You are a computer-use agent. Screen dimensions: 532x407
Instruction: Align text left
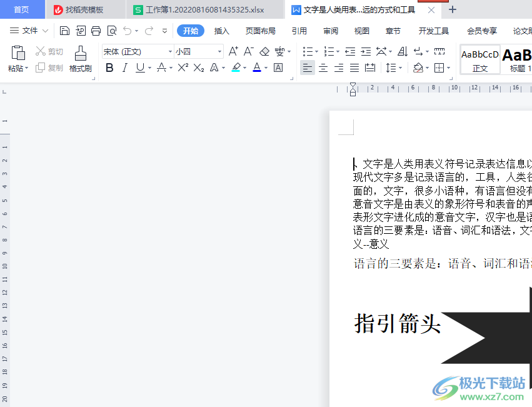point(308,68)
